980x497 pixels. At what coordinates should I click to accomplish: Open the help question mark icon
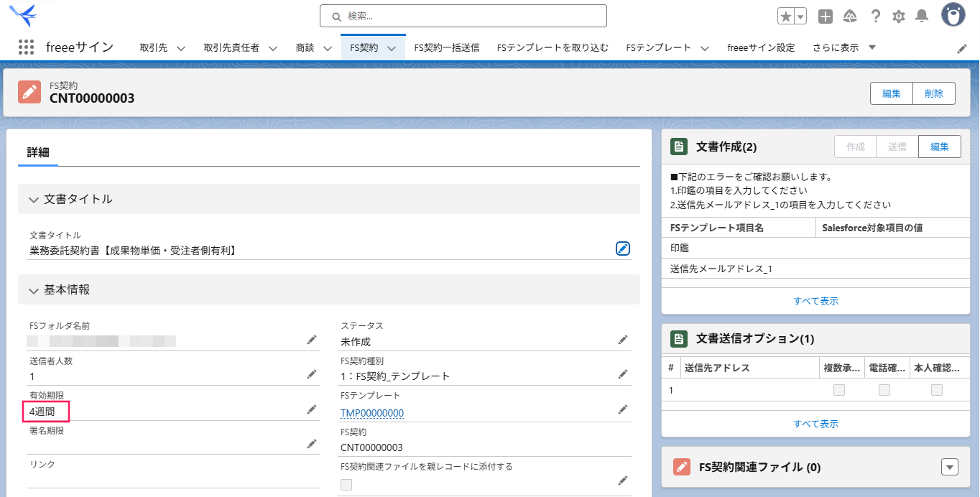pos(875,17)
